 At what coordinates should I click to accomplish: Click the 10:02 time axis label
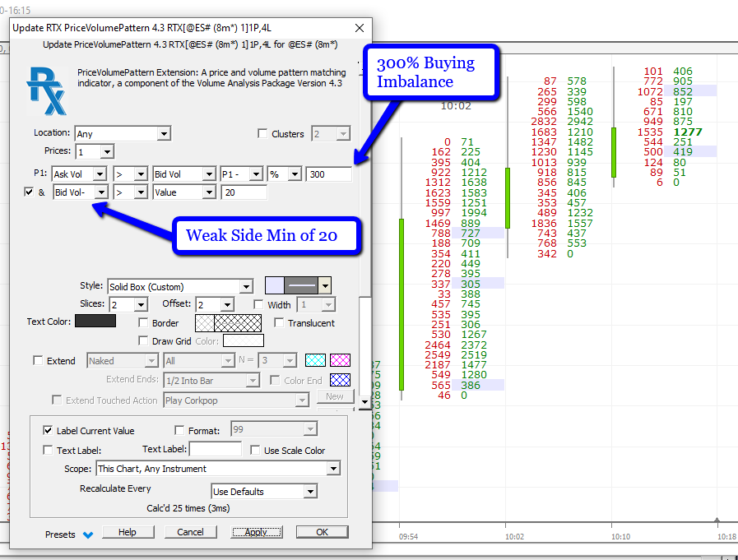coord(514,536)
